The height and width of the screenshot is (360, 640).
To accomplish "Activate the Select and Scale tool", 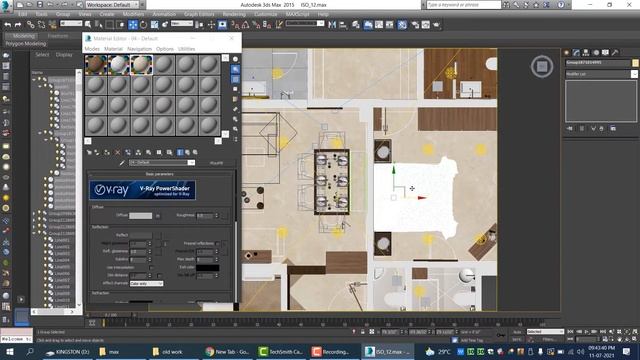I will tap(155, 25).
